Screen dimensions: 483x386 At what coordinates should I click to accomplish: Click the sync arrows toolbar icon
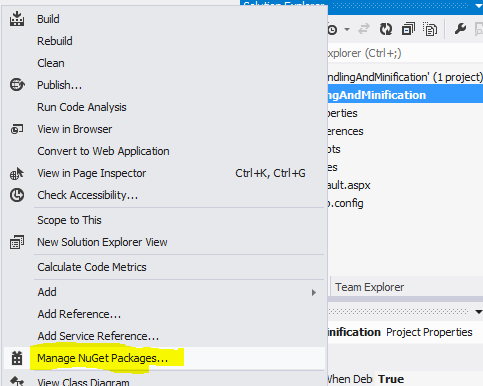click(x=364, y=29)
